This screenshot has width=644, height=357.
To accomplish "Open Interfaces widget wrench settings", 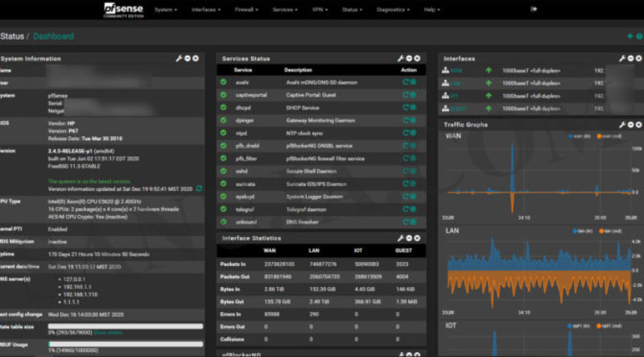I will [x=622, y=59].
